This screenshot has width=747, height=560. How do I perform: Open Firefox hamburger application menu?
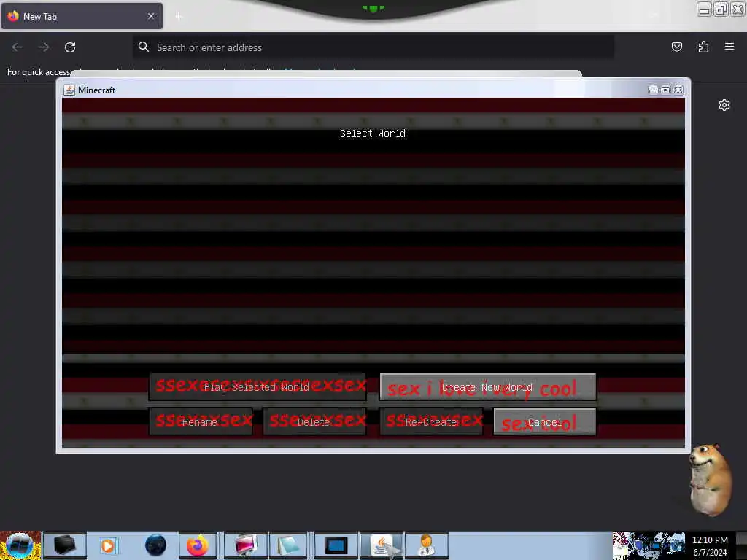729,47
